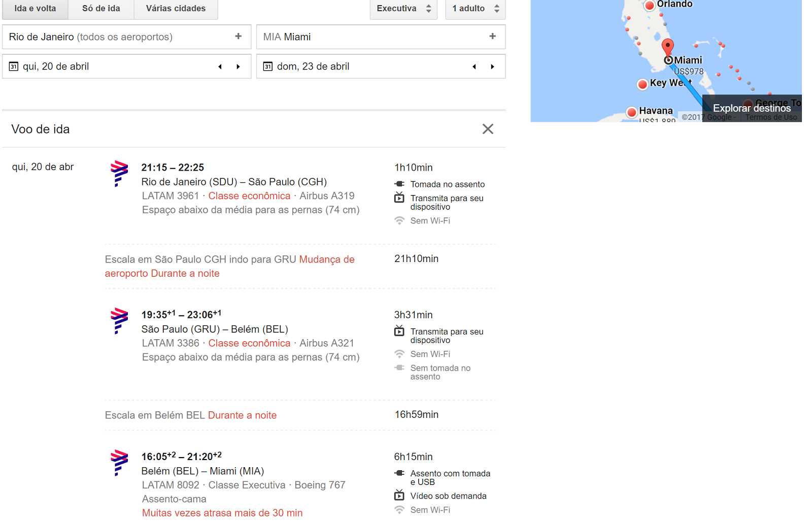Select the 'Ida e volta' round-trip tab
The width and height of the screenshot is (812, 521).
35,9
